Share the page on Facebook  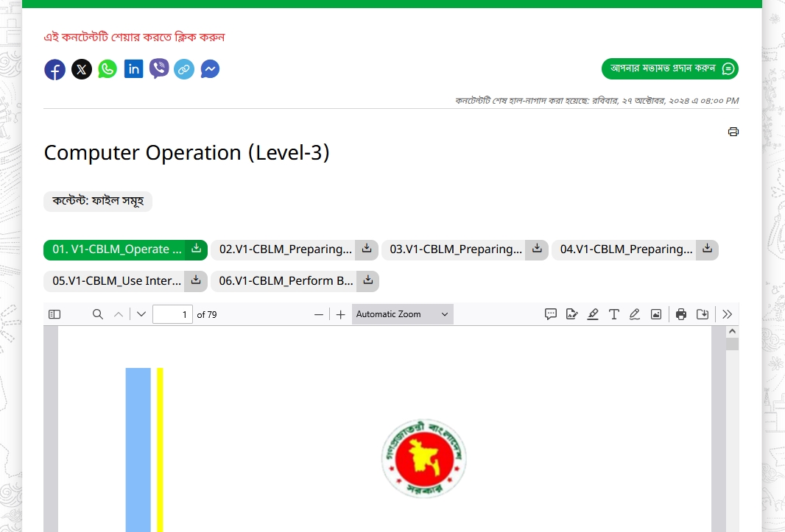54,68
